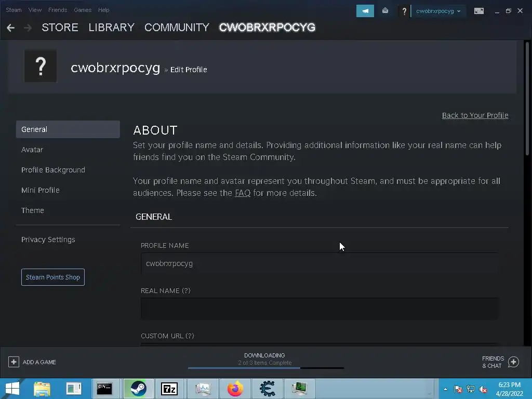This screenshot has height=399, width=532.
Task: Open the Windows Start button
Action: [x=12, y=389]
